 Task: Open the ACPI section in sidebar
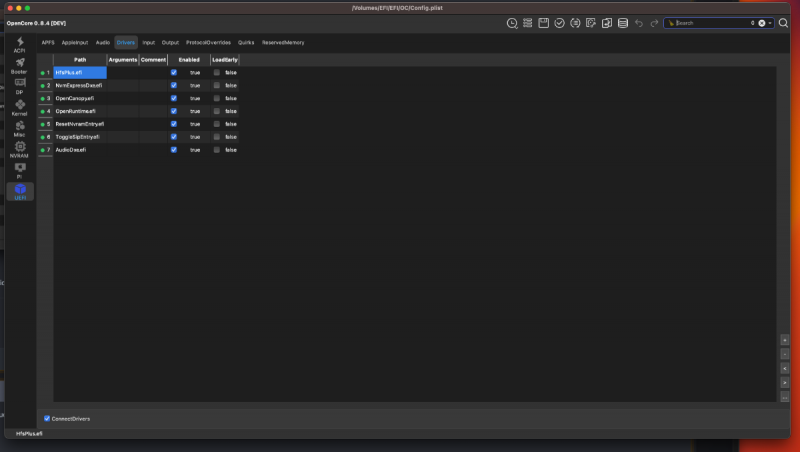[20, 44]
